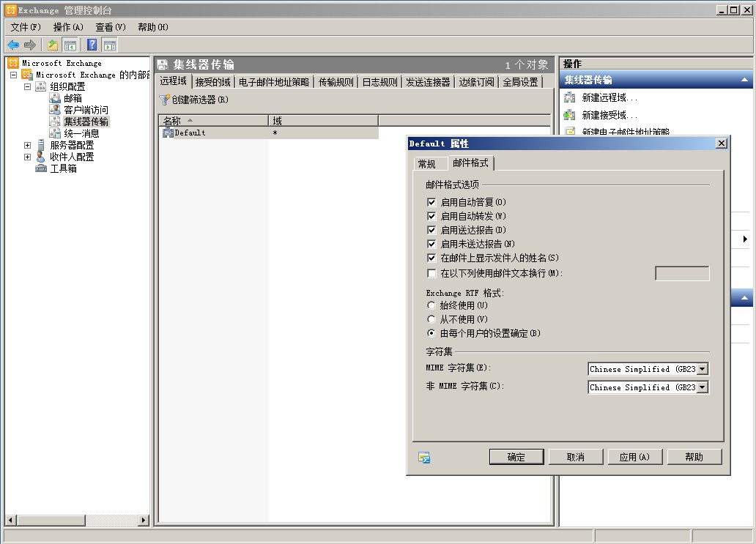Viewport: 756px width, 544px height.
Task: Click the Default remote domain row icon
Action: [x=168, y=133]
